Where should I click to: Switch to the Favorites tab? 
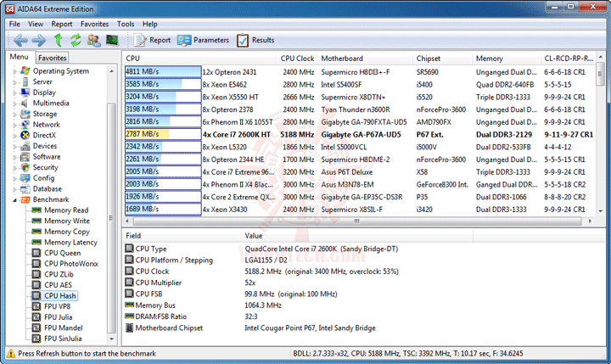(x=53, y=58)
